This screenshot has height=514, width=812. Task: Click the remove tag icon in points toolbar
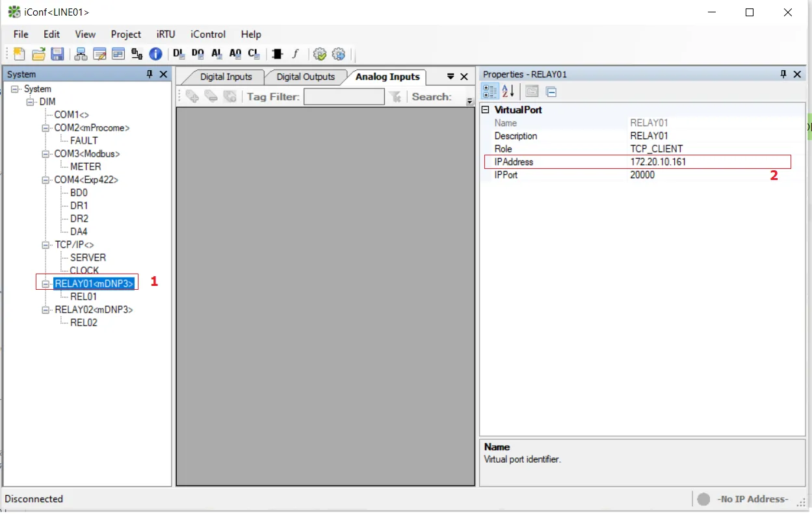(x=211, y=97)
